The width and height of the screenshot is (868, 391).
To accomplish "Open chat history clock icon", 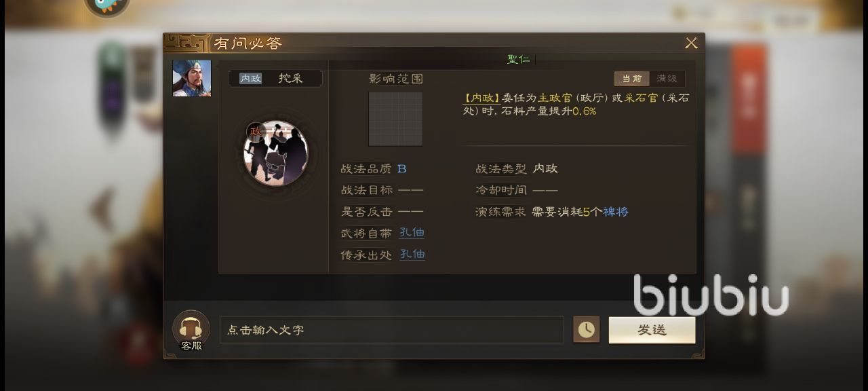I will pos(586,329).
